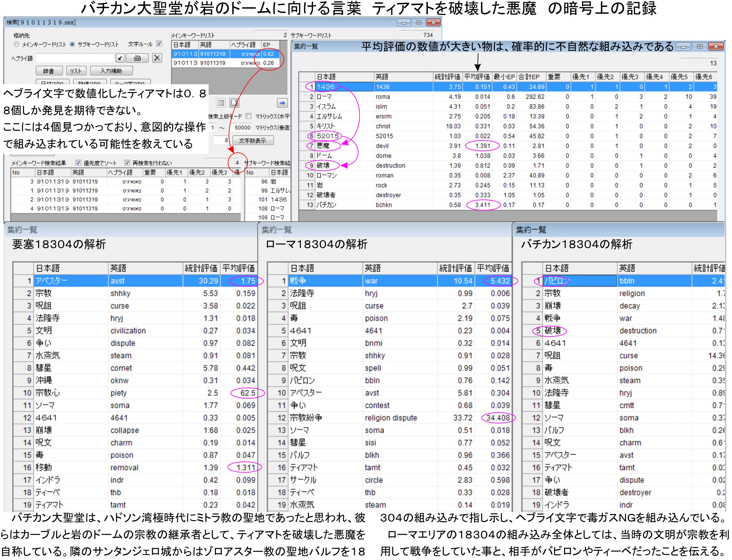Sort by 統計評価 column in the 集約一覧 table
The height and width of the screenshot is (560, 732).
447,77
